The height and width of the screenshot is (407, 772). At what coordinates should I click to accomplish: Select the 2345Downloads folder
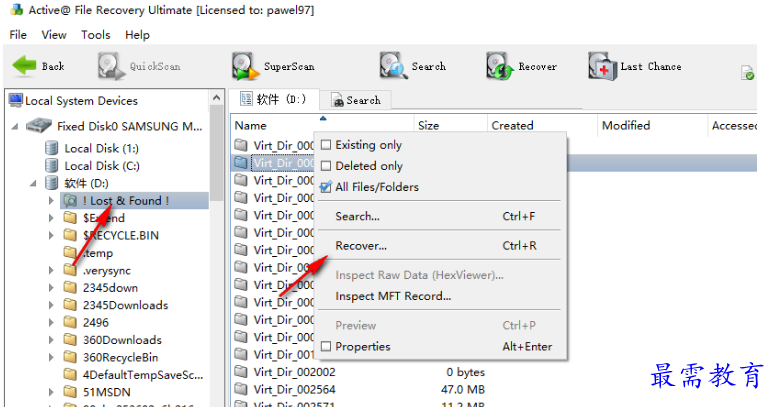pos(125,305)
